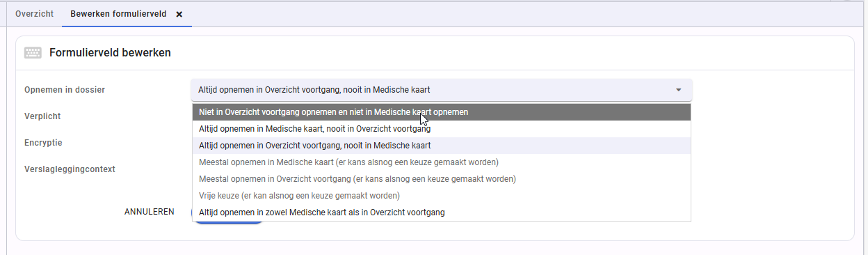Click the Opnemen in dossier label
This screenshot has width=868, height=255.
[x=65, y=90]
